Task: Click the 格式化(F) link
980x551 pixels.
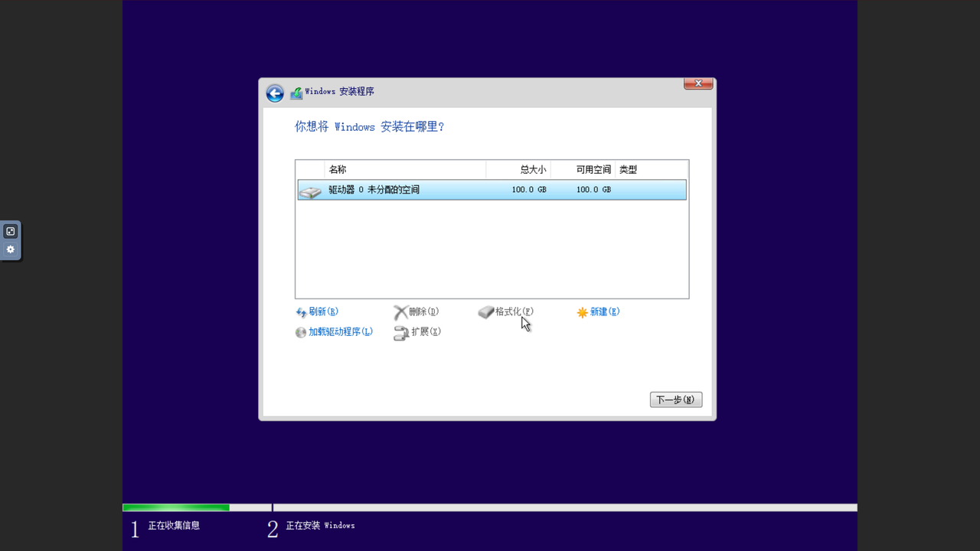Action: (514, 311)
